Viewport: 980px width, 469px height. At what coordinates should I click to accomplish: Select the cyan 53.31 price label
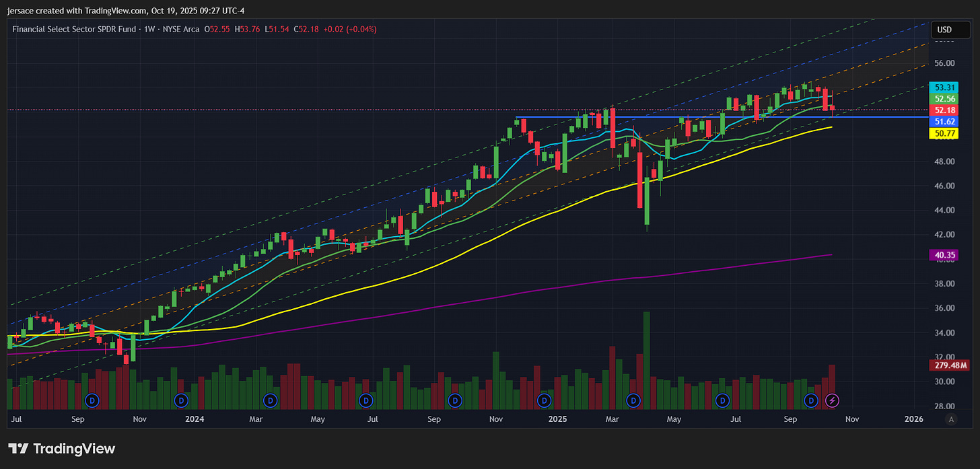[x=945, y=87]
